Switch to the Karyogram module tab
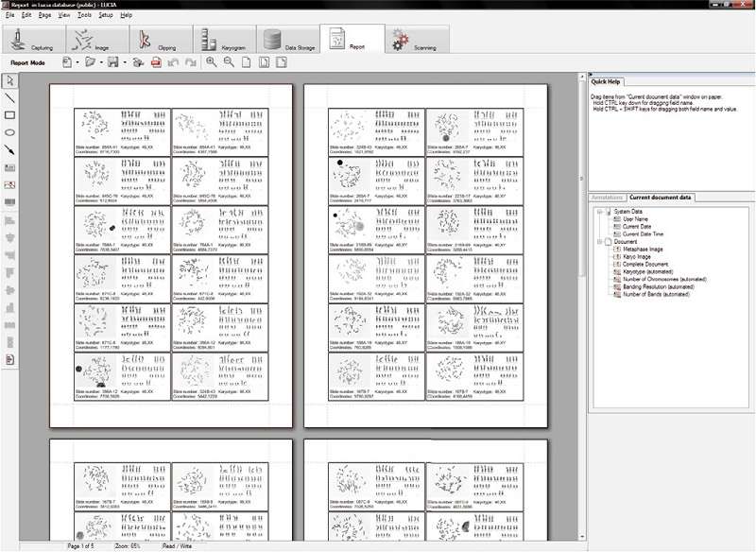The image size is (756, 552). (225, 39)
